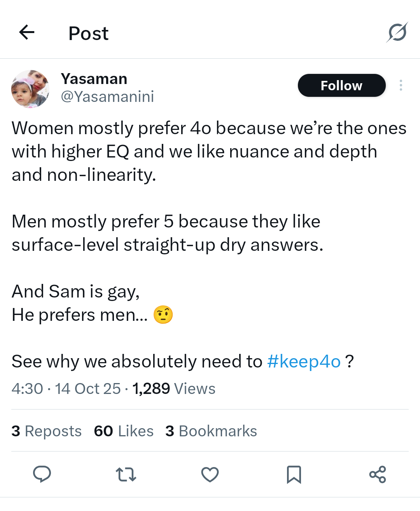The image size is (420, 511).
Task: View Yasaman's profile picture
Action: [x=30, y=89]
